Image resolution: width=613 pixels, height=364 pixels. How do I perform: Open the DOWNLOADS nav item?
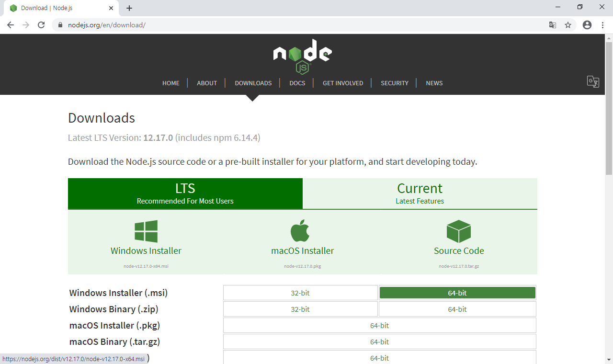[x=253, y=83]
